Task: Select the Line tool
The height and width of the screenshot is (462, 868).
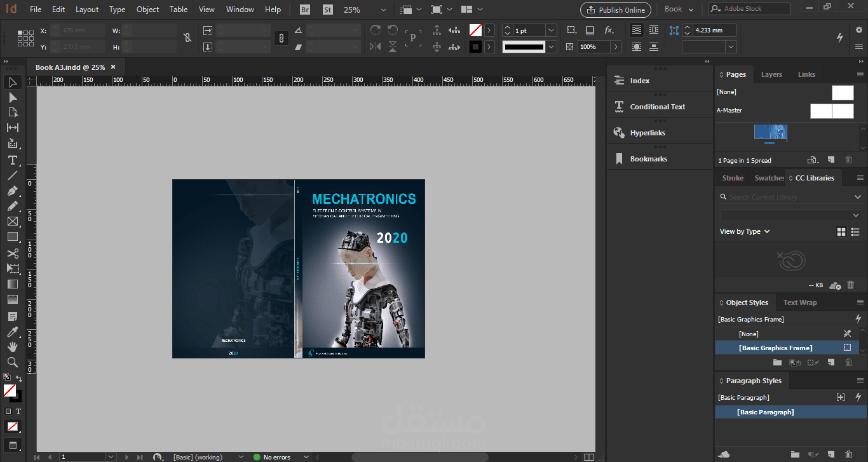Action: coord(12,175)
